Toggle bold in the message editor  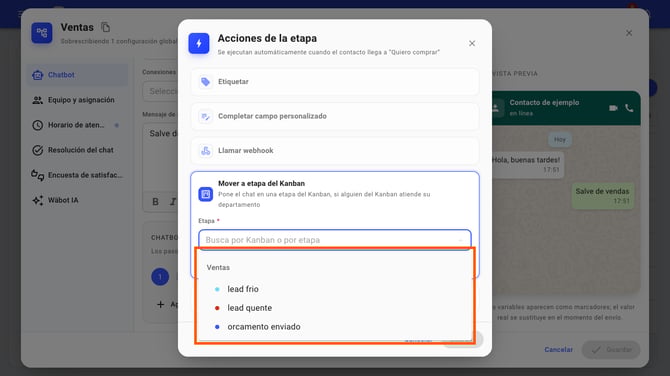point(156,202)
